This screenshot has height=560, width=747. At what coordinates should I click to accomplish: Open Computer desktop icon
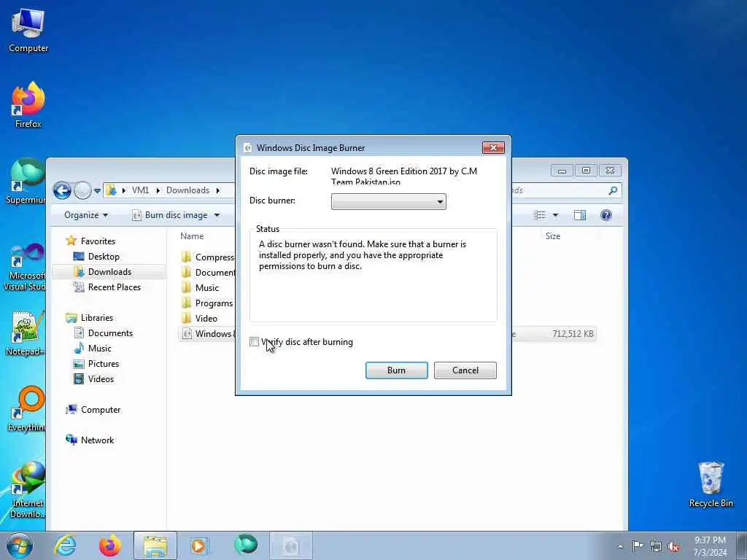coord(28,30)
